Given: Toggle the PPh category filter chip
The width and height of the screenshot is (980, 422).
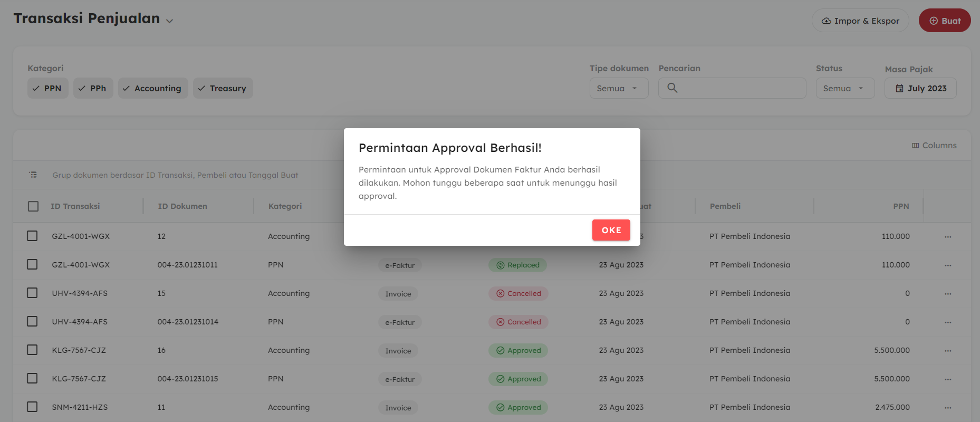Looking at the screenshot, I should [x=93, y=88].
